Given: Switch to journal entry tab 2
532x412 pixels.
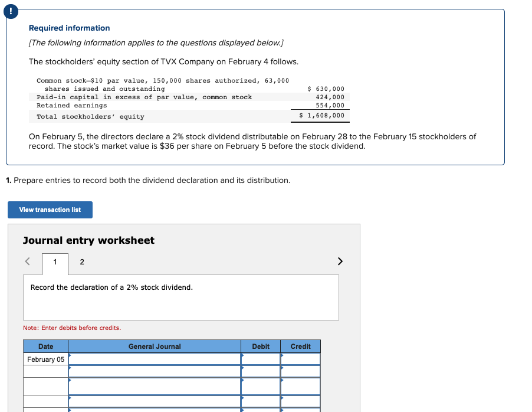Looking at the screenshot, I should [x=82, y=262].
